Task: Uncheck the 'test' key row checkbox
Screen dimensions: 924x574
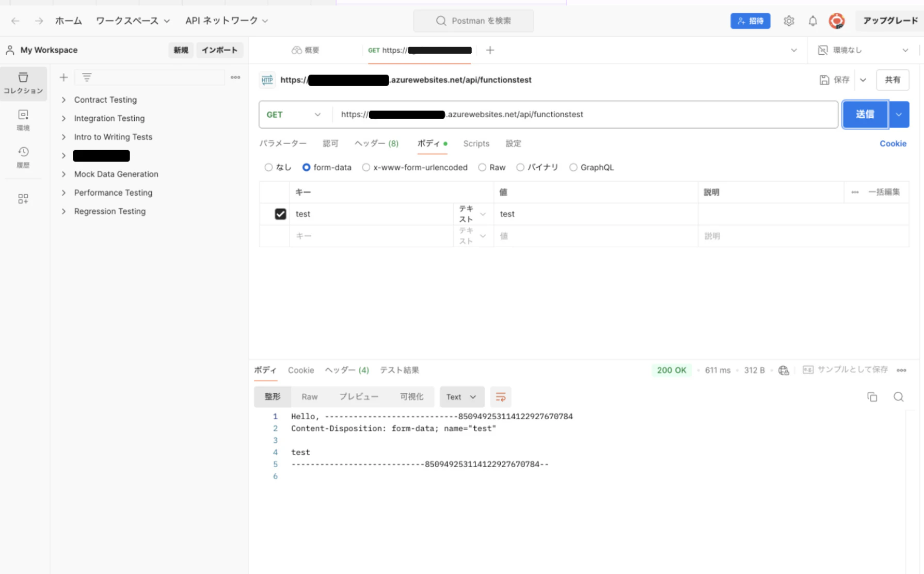Action: [x=280, y=214]
